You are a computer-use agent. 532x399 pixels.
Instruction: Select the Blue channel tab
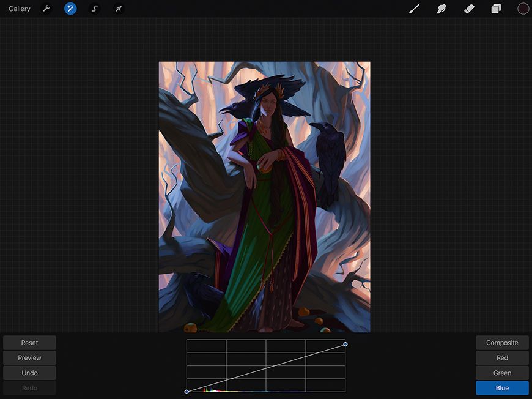502,387
